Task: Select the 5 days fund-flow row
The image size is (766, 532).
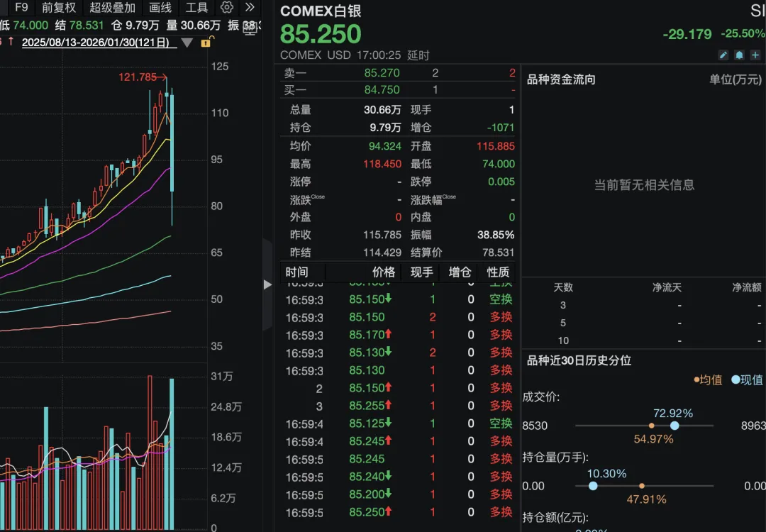Action: [644, 323]
